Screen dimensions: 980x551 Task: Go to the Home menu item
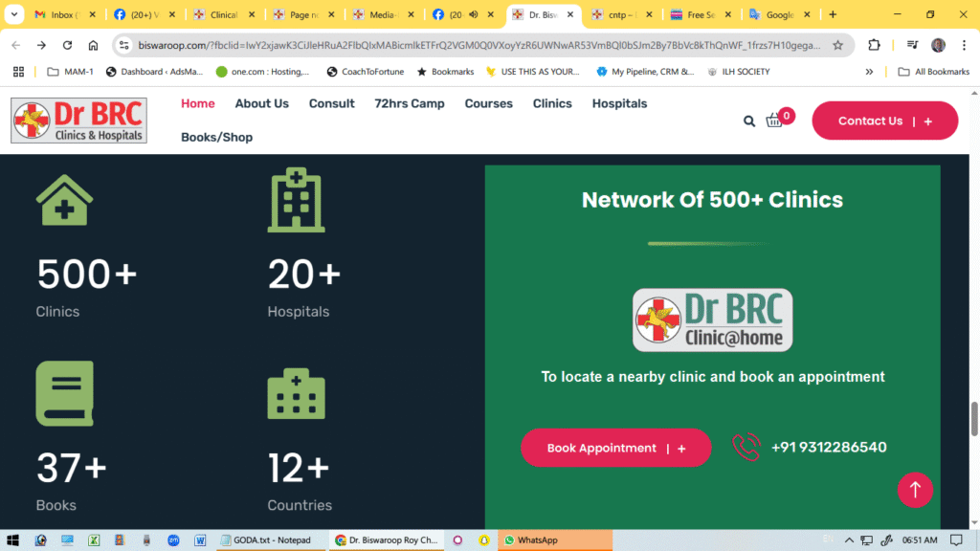(x=197, y=103)
